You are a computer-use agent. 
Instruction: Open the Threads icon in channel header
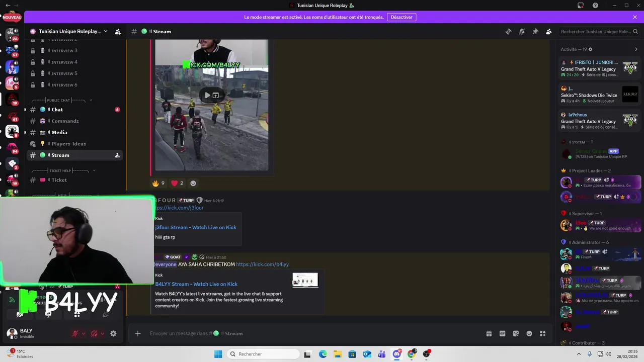[508, 31]
